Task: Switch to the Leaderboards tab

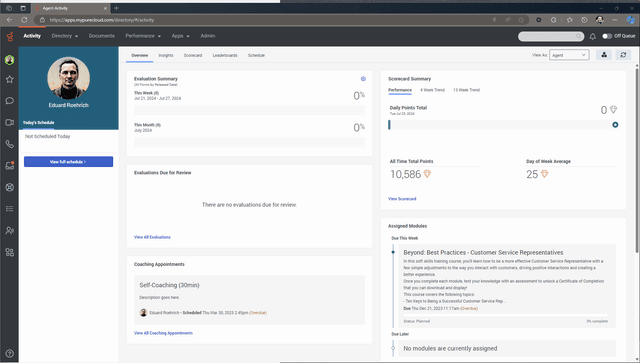Action: [x=225, y=55]
